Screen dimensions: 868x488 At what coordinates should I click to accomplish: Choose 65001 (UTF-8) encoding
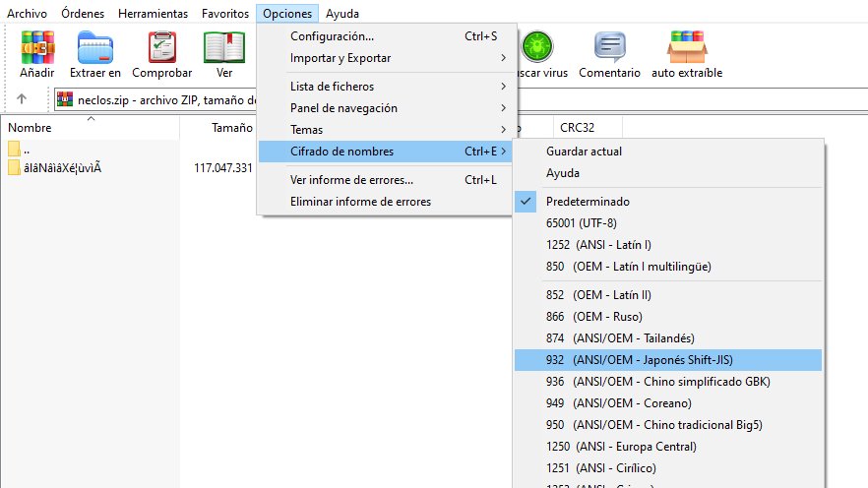[668, 223]
